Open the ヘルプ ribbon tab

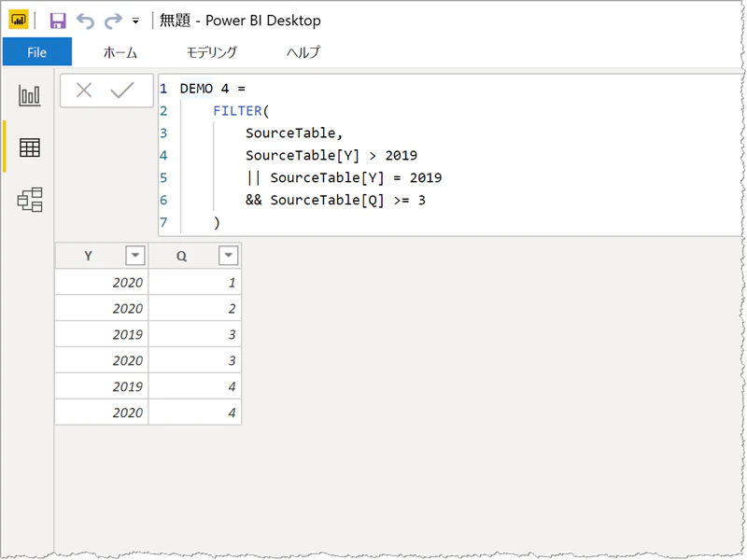(x=303, y=52)
